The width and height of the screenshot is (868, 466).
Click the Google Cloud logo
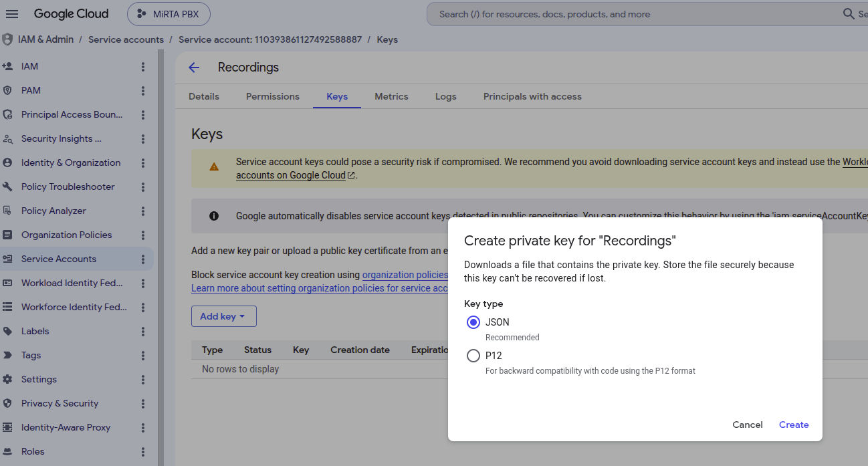pyautogui.click(x=71, y=14)
